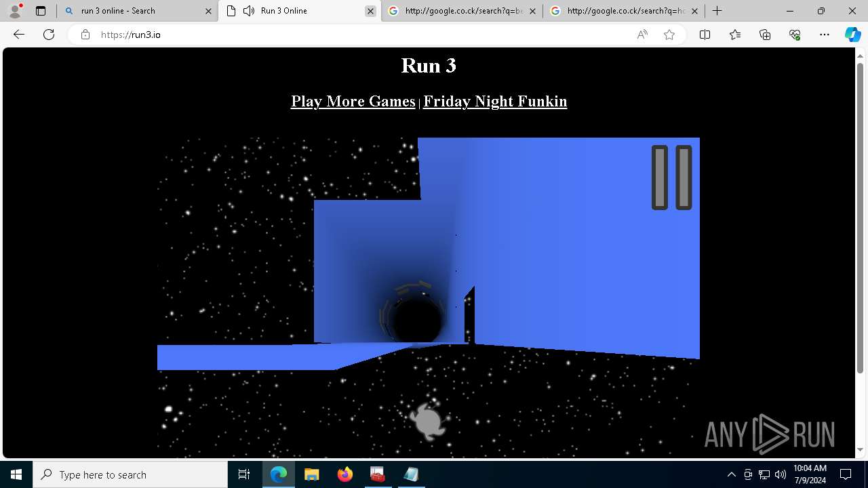Screen dimensions: 868x488
Task: Add this page to favorites
Action: [x=669, y=35]
